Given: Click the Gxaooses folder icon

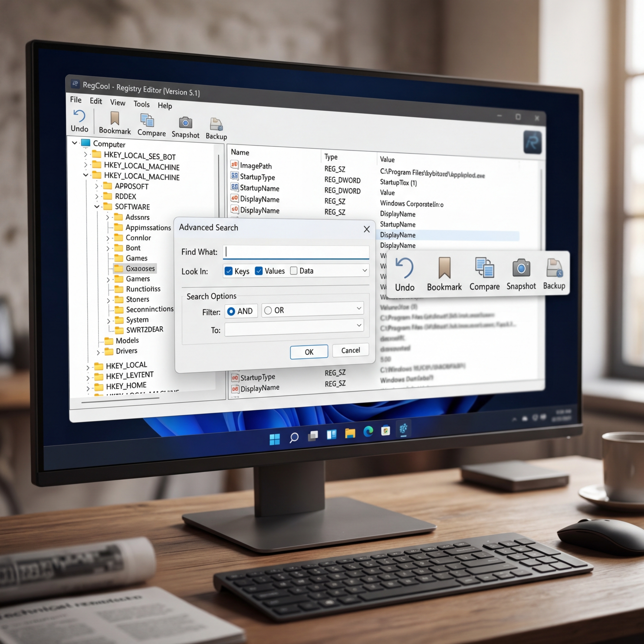Looking at the screenshot, I should (119, 268).
